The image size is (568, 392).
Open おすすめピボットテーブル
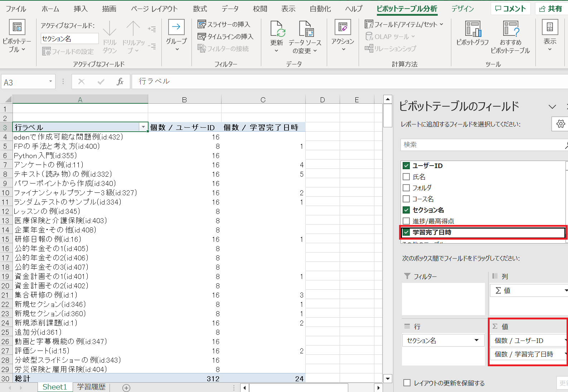click(x=510, y=37)
